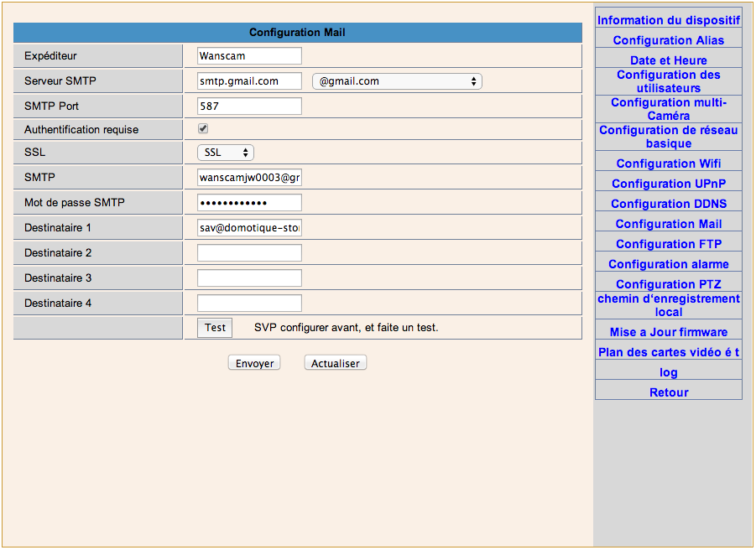Click the Envoyer button
The height and width of the screenshot is (550, 756).
point(254,363)
